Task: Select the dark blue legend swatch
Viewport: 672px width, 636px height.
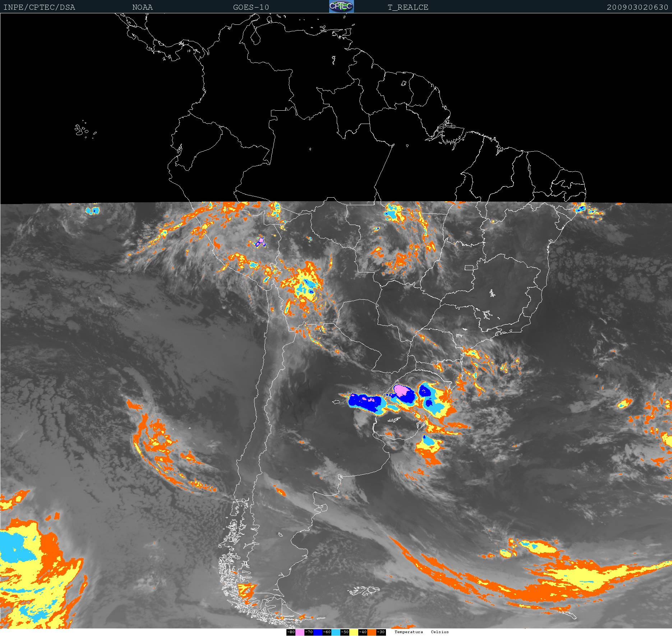Action: click(318, 632)
